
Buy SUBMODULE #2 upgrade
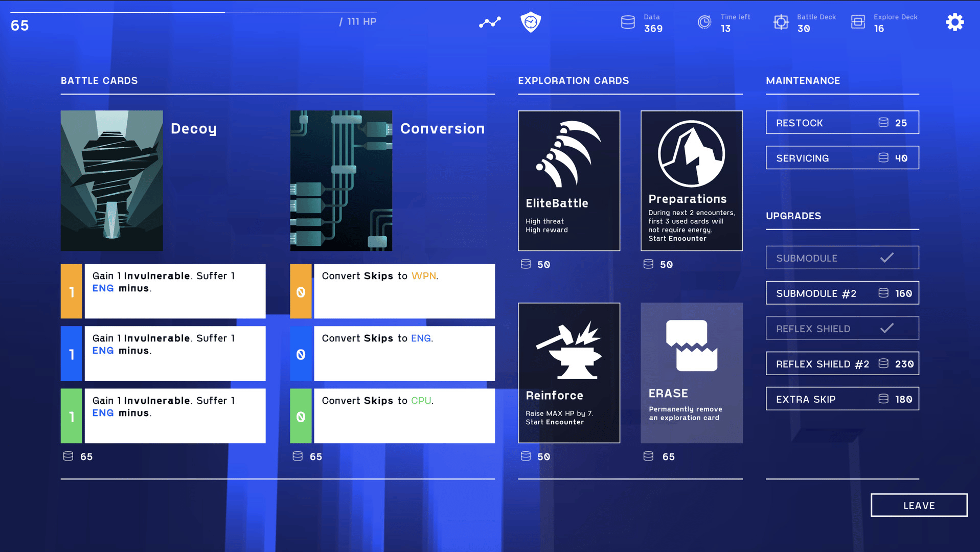(x=842, y=293)
